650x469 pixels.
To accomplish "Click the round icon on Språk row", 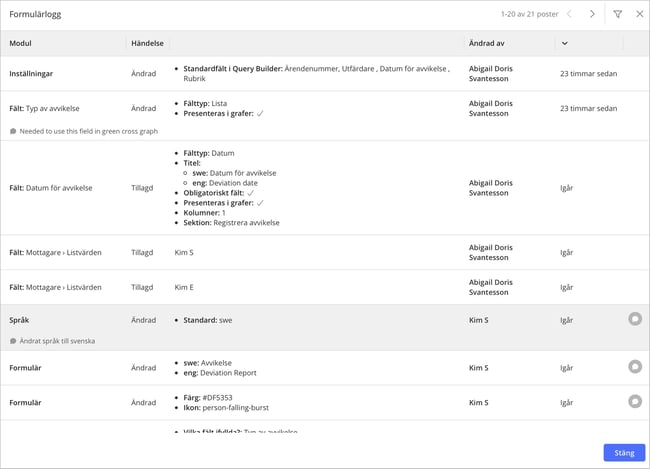I will [x=634, y=319].
